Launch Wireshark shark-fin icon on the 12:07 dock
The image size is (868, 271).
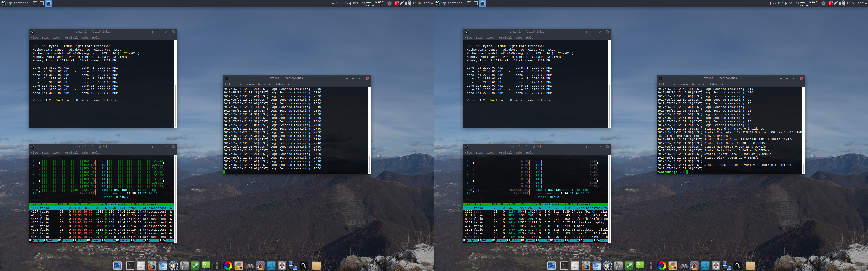click(271, 265)
